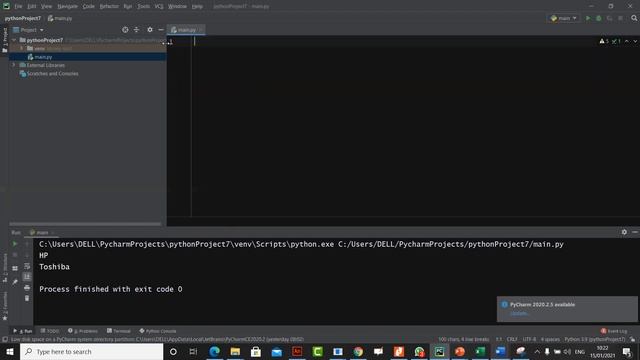Open Navigate menu
The width and height of the screenshot is (640, 360).
[x=67, y=6]
